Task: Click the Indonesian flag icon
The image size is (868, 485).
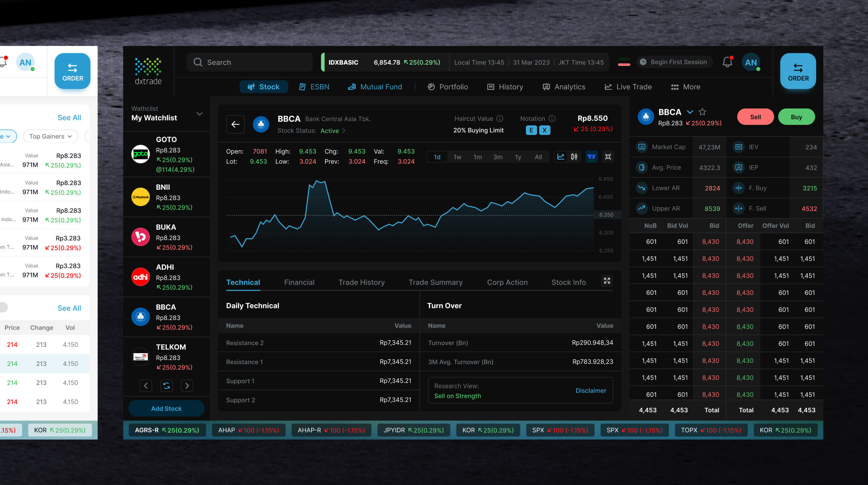Action: tap(624, 62)
